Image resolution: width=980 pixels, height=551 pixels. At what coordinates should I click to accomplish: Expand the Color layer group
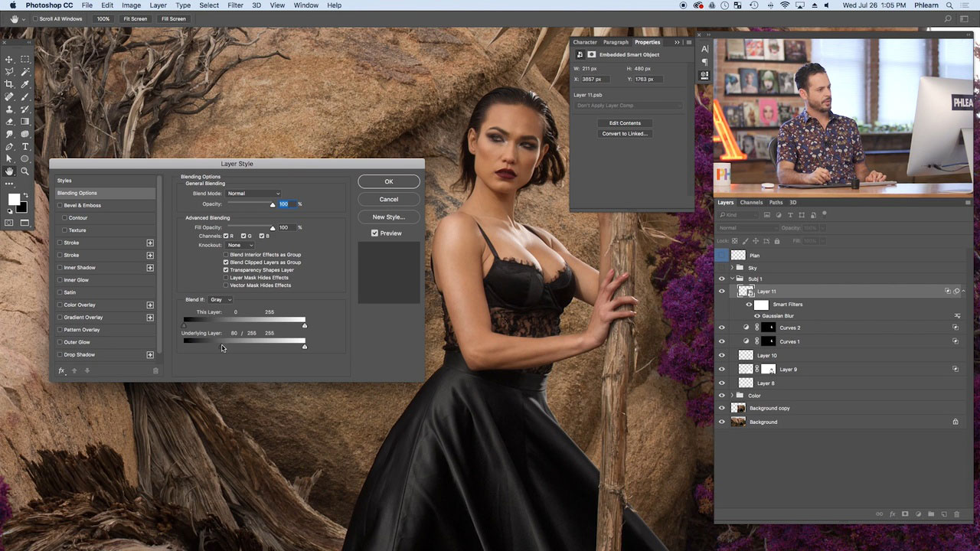pyautogui.click(x=732, y=396)
